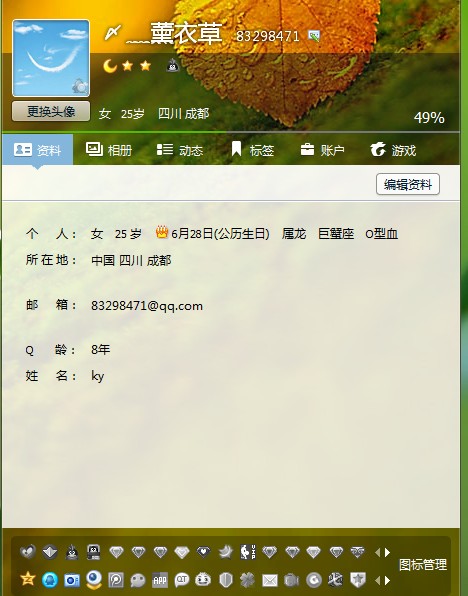The width and height of the screenshot is (468, 596).
Task: Show next icons in bottom icon row
Action: pos(387,580)
